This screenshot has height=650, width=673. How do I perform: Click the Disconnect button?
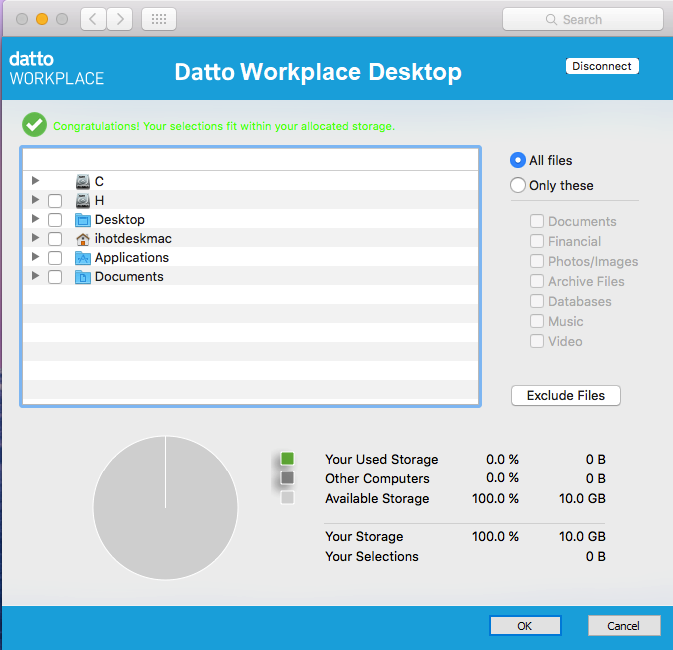[602, 66]
